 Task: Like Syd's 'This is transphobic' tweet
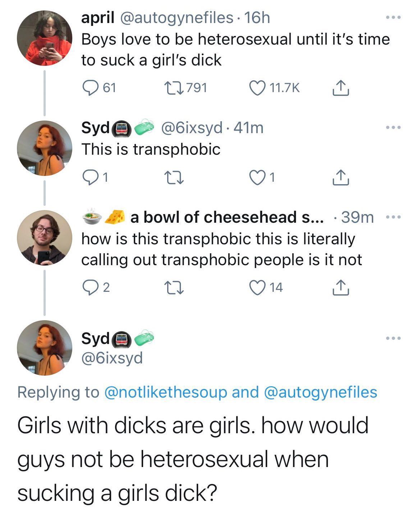pyautogui.click(x=256, y=177)
